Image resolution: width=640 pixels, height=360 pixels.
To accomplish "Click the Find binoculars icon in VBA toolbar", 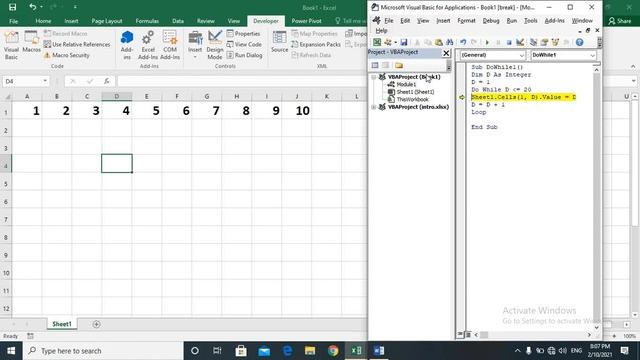I will (449, 42).
